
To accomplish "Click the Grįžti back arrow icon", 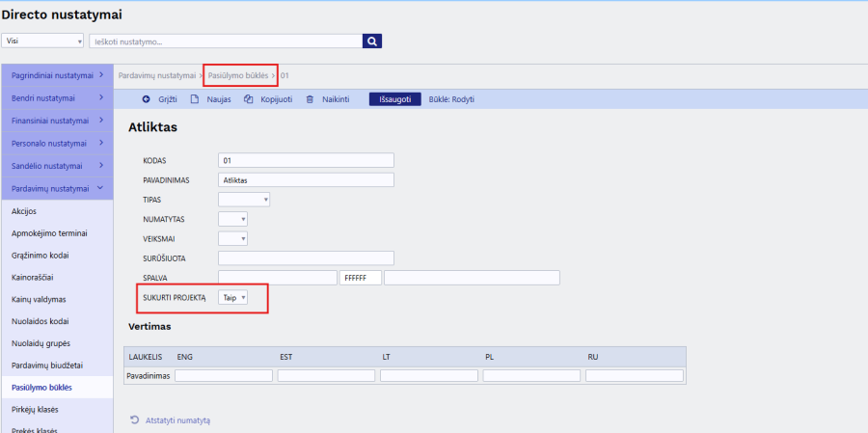I will click(147, 99).
